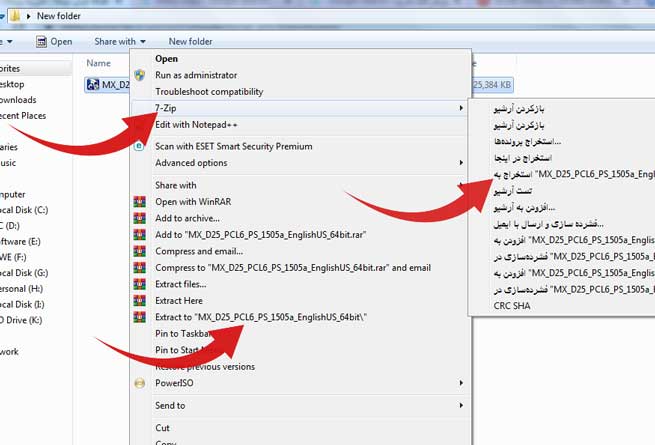Click the WinRAR icon beside Open with WinRAR

(140, 202)
